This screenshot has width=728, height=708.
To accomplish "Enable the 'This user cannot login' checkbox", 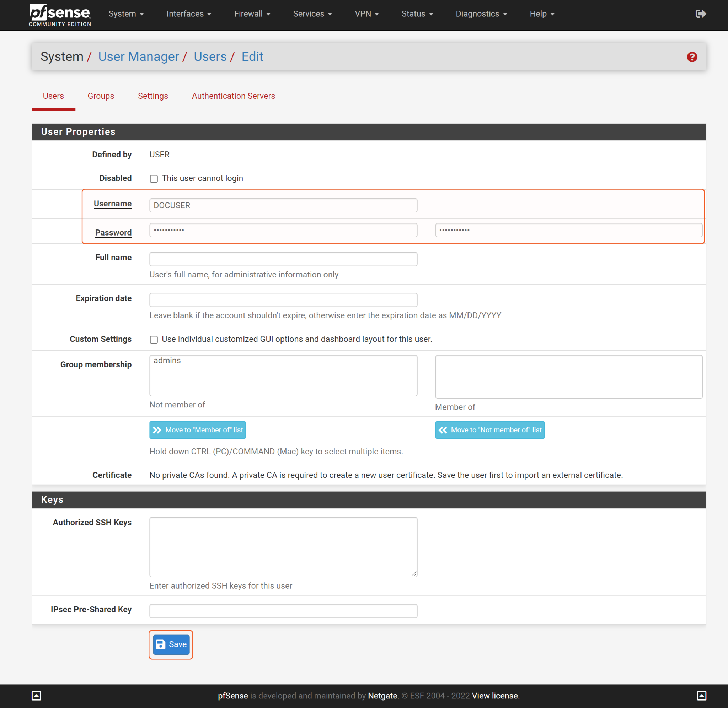I will click(154, 179).
